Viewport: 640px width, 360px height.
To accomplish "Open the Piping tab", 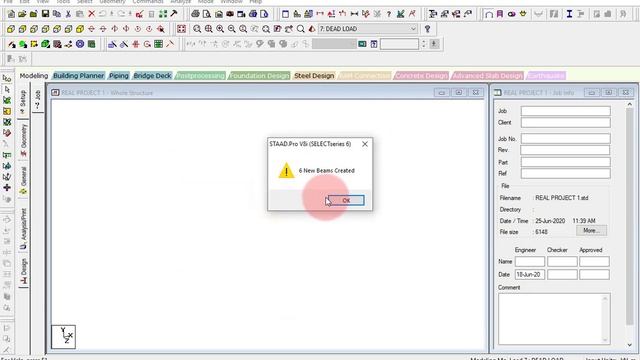I will tap(119, 76).
